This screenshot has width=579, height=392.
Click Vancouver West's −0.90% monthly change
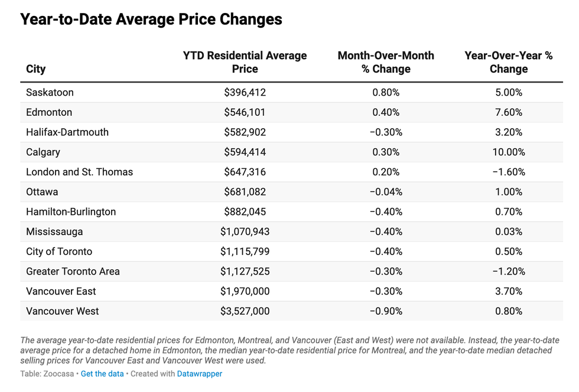pos(386,311)
